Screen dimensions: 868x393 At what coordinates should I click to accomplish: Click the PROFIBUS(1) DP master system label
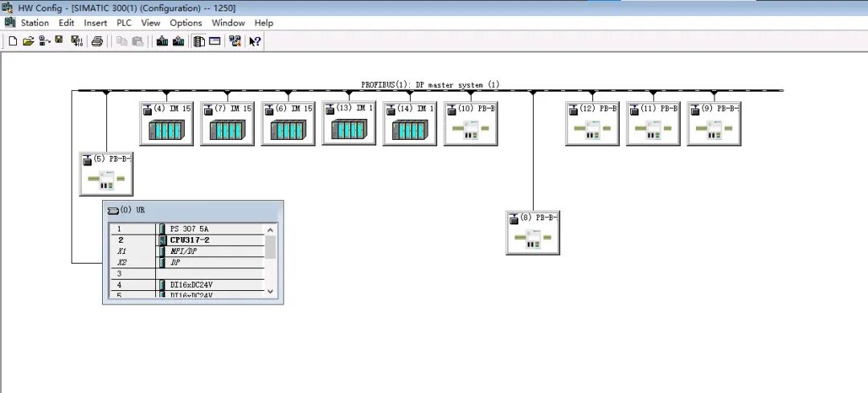pos(431,84)
